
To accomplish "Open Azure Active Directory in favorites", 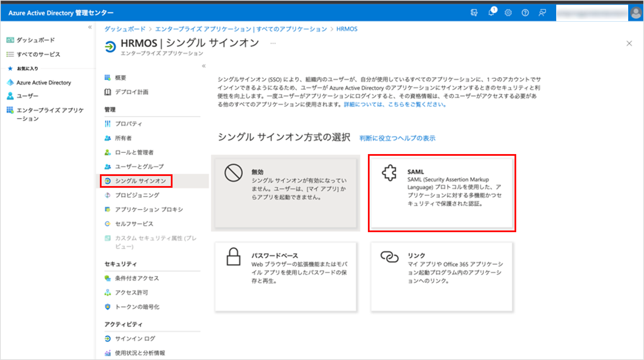I will click(39, 82).
